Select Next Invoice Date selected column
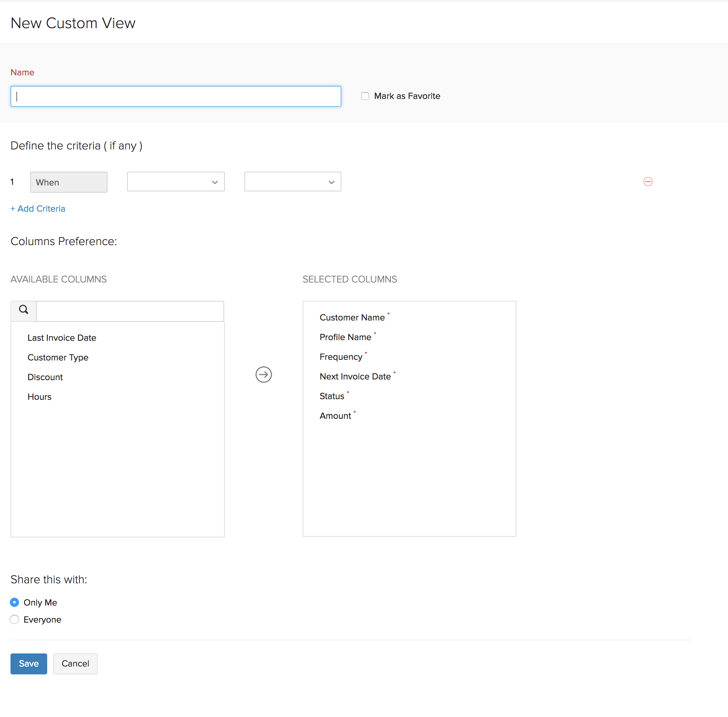728x717 pixels. [x=355, y=376]
